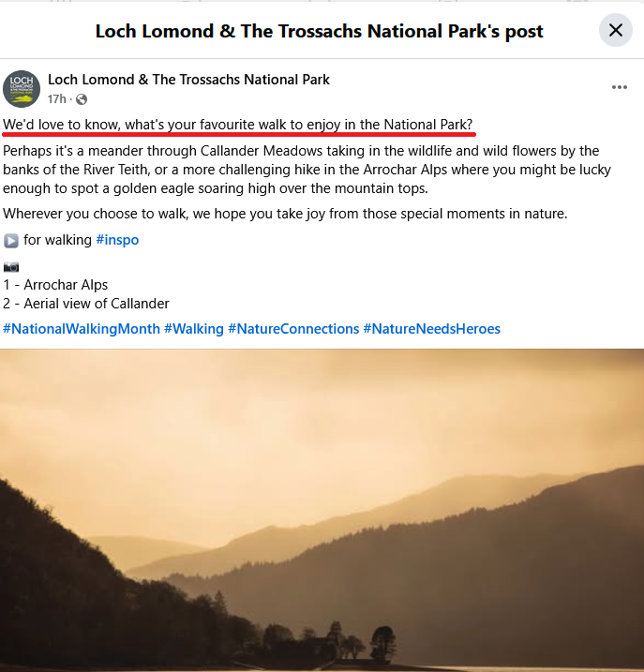Click the play button emoji before 'for walking'
This screenshot has width=644, height=672.
coord(11,241)
